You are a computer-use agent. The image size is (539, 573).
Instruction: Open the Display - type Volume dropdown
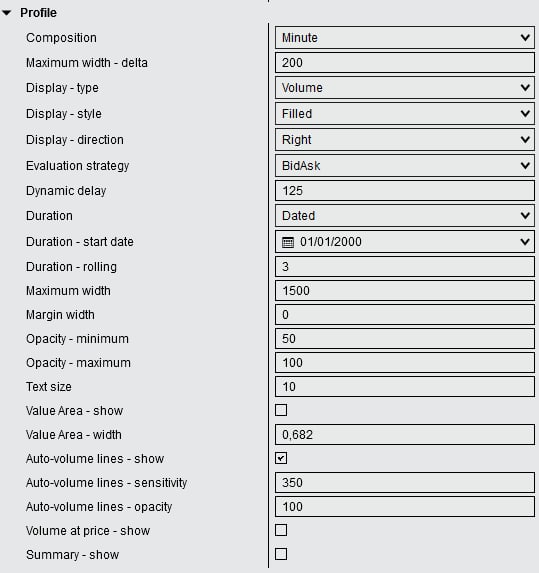[x=405, y=88]
